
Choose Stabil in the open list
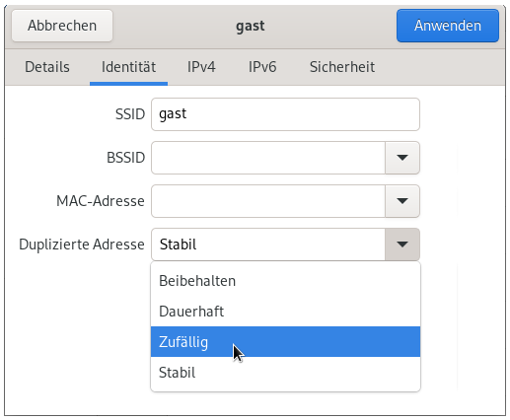coord(285,373)
